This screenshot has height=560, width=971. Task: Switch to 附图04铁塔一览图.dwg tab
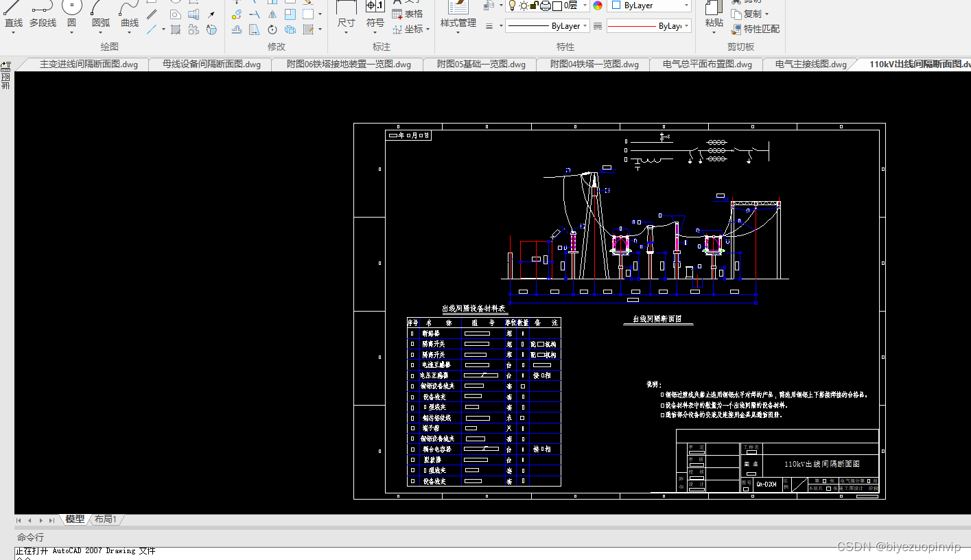(594, 65)
